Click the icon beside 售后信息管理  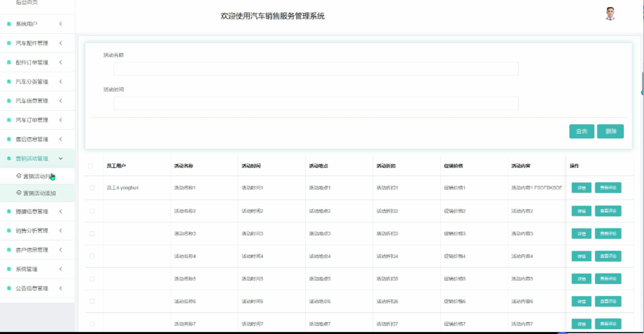click(9, 140)
